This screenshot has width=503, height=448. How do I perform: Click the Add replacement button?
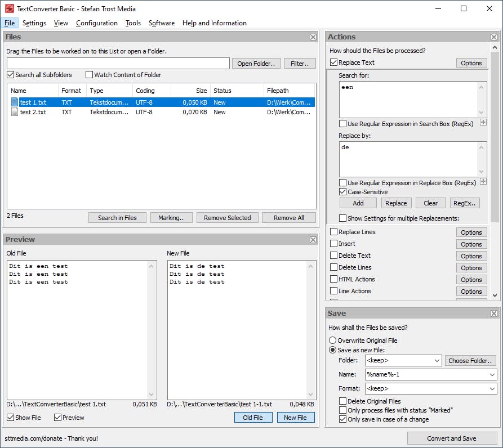point(358,203)
